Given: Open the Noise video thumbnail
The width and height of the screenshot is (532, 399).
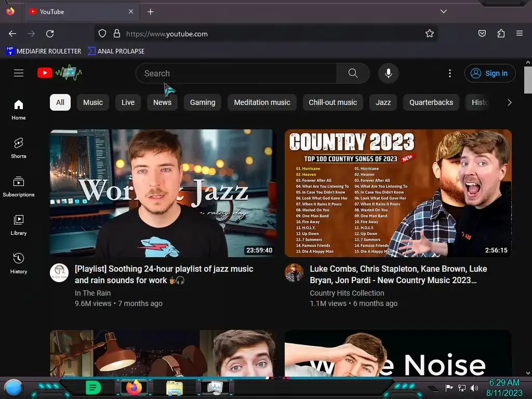Looking at the screenshot, I should click(398, 353).
